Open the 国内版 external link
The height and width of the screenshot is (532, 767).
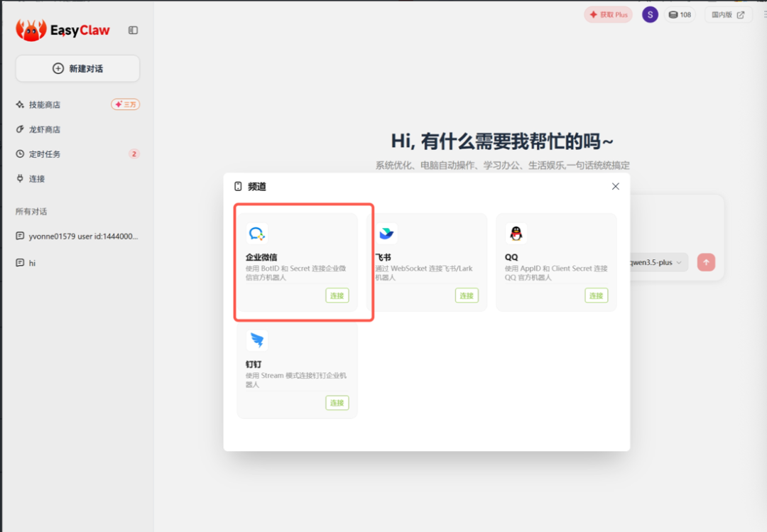[729, 14]
